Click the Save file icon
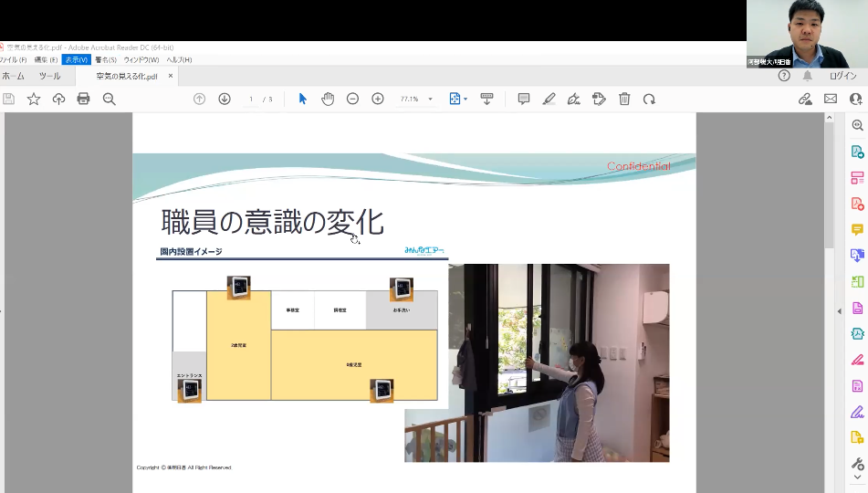 [x=9, y=100]
